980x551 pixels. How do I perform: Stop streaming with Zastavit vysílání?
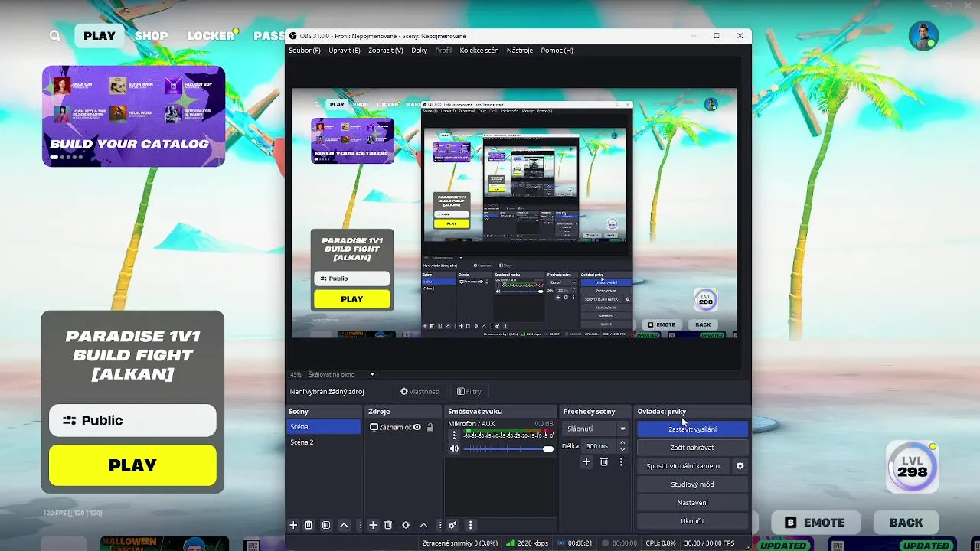pos(693,429)
